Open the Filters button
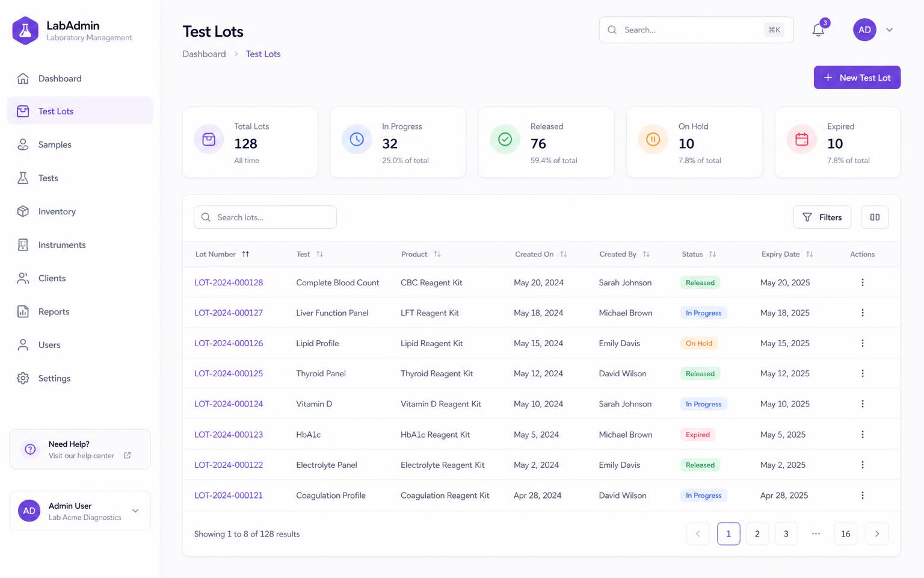The height and width of the screenshot is (578, 924). pos(822,217)
